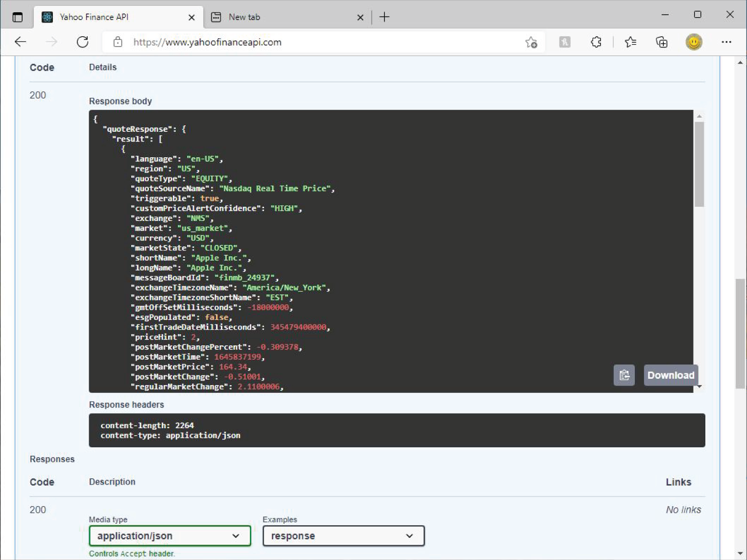Image resolution: width=747 pixels, height=560 pixels.
Task: Open the Media type application/json dropdown
Action: click(x=170, y=536)
